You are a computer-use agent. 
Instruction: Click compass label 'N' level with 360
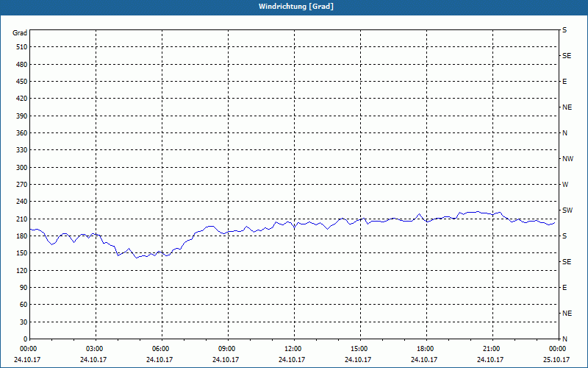click(564, 133)
